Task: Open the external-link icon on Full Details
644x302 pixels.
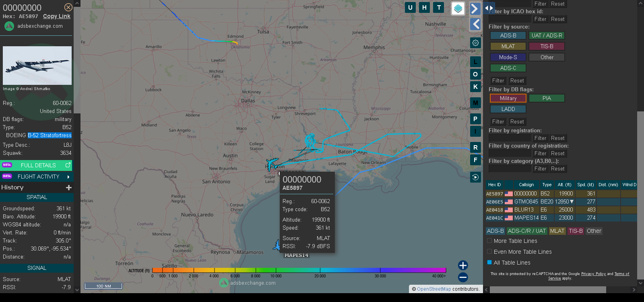Action: click(68, 165)
